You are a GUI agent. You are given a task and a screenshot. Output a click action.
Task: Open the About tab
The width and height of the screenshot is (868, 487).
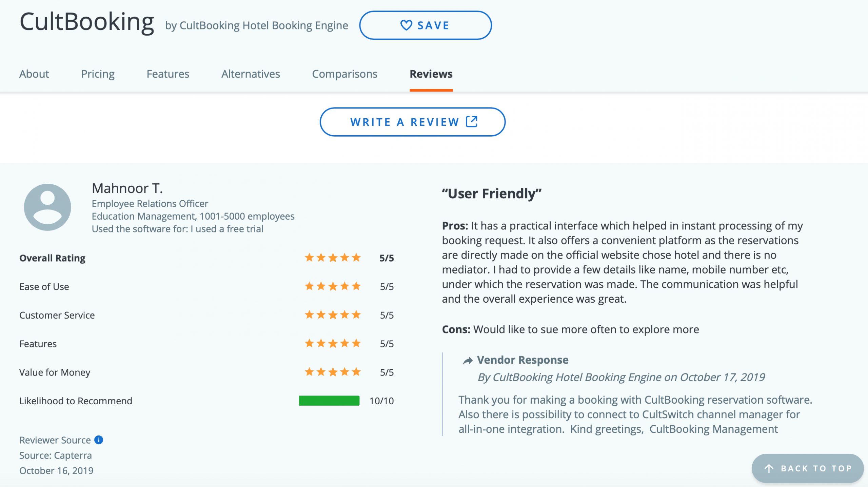pyautogui.click(x=34, y=74)
